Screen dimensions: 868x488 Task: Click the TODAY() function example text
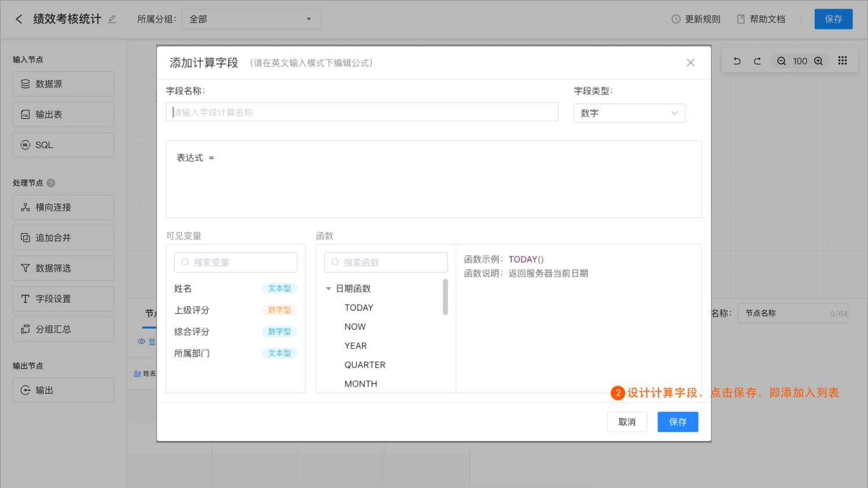[x=526, y=259]
